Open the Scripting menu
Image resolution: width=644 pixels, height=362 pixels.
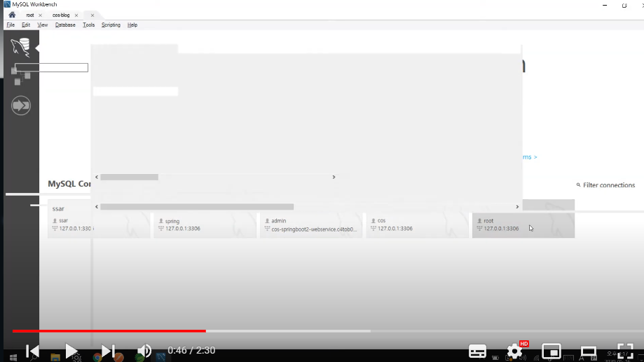(x=111, y=25)
